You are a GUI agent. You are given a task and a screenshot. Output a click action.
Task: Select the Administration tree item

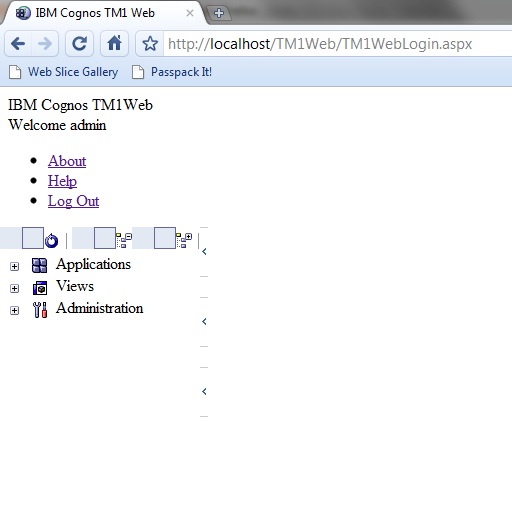[100, 308]
